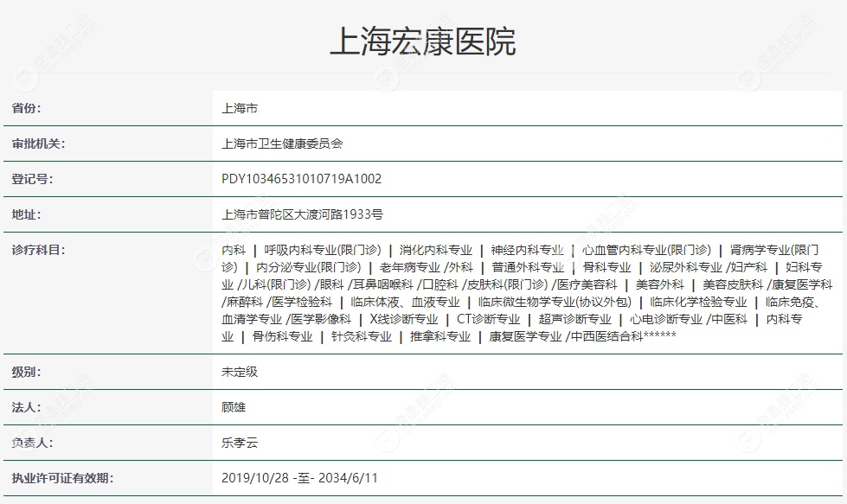This screenshot has height=504, width=847.
Task: Click the province value 上海市
Action: point(240,108)
